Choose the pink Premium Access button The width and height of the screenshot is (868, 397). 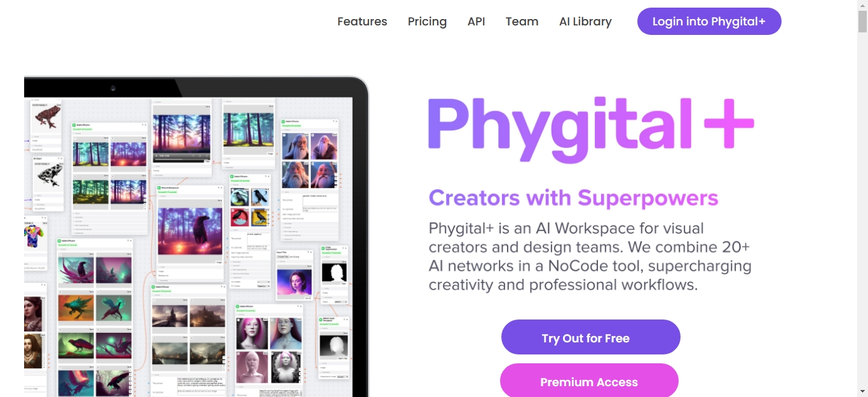pyautogui.click(x=589, y=380)
